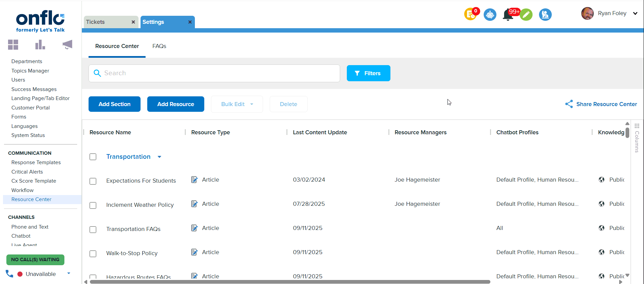644x284 pixels.
Task: Open the Filters button
Action: pos(368,73)
